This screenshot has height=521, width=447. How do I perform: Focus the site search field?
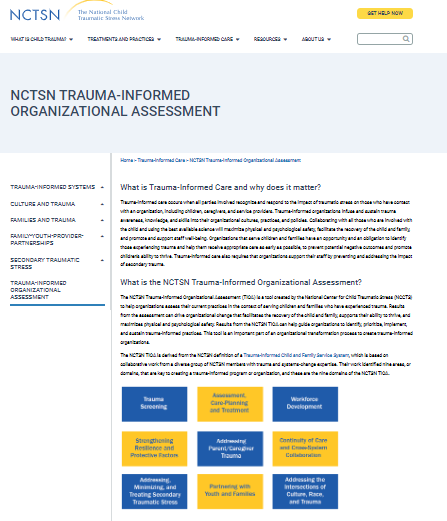[x=385, y=39]
